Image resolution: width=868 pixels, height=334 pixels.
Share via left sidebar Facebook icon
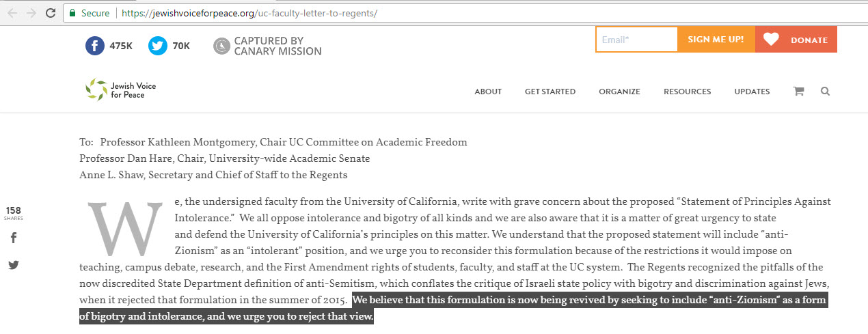[x=14, y=238]
